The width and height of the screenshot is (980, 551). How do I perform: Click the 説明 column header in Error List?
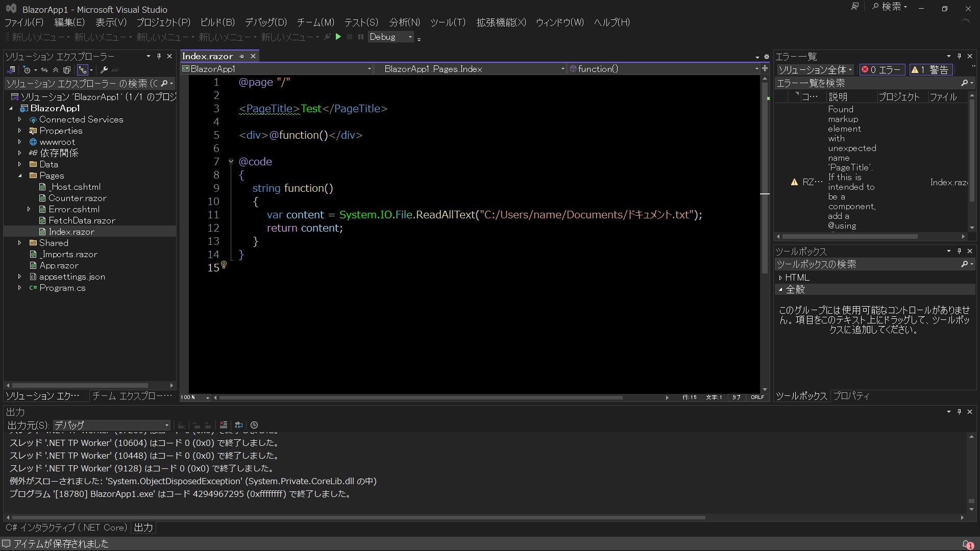(851, 97)
